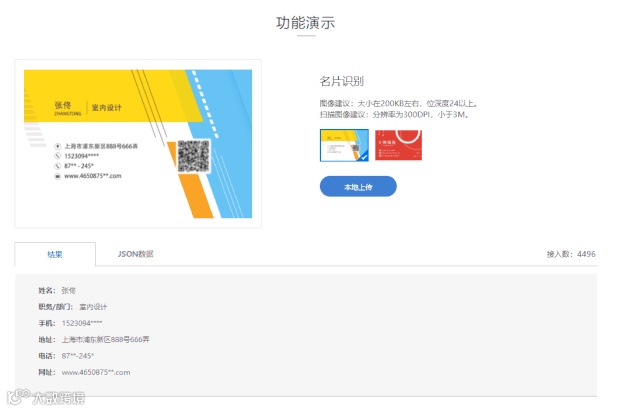639x411 pixels.
Task: Click the telephone icon beside 87**-245*
Action: point(57,166)
